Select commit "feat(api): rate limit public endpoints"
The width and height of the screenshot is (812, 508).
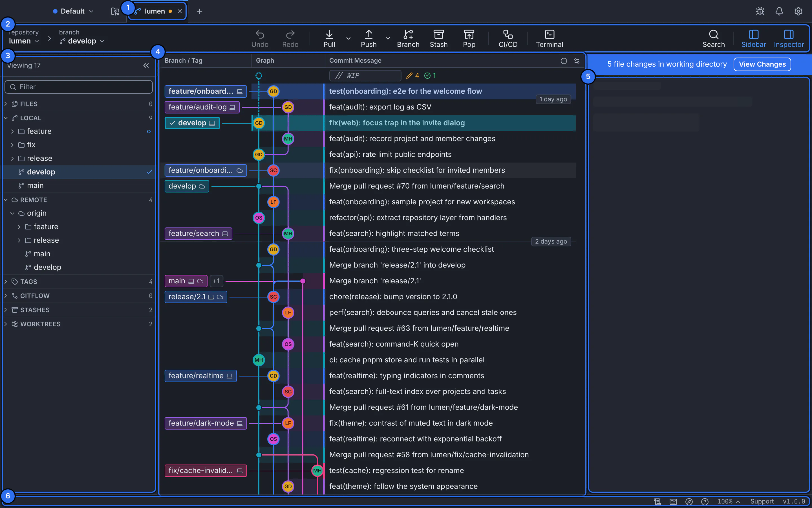pyautogui.click(x=390, y=155)
